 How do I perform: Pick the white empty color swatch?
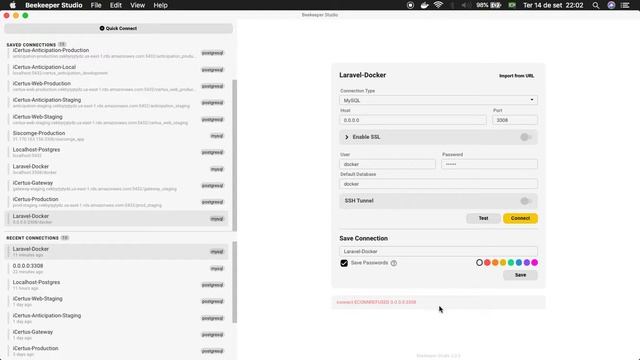click(480, 262)
